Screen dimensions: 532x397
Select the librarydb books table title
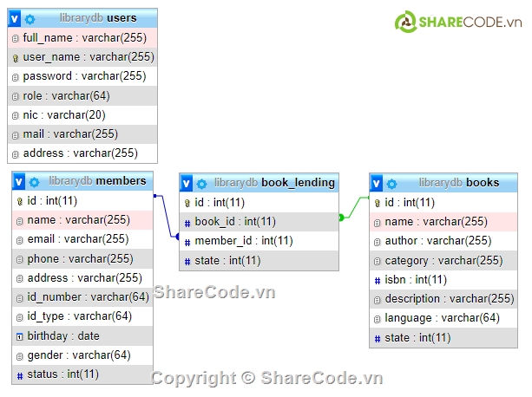click(x=459, y=183)
